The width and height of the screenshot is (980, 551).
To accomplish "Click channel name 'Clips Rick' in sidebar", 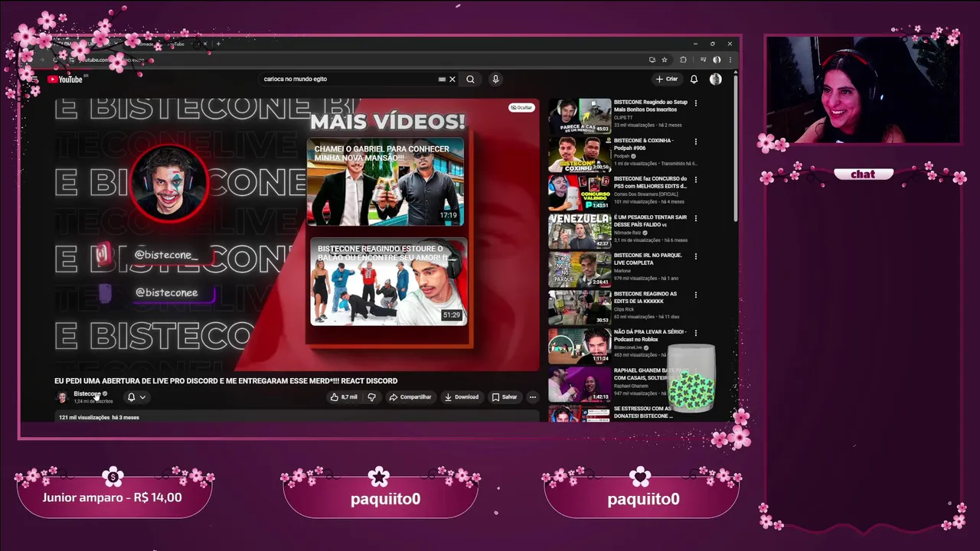I will [x=625, y=308].
